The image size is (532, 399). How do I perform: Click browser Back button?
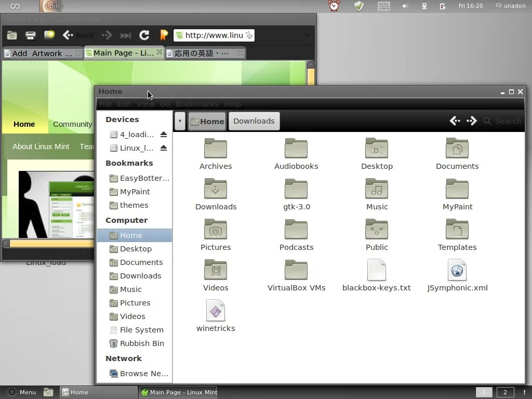[x=78, y=35]
